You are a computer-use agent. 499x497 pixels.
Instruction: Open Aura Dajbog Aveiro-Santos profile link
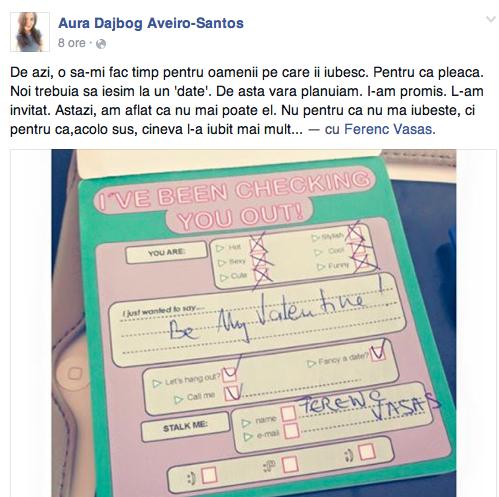[x=151, y=23]
